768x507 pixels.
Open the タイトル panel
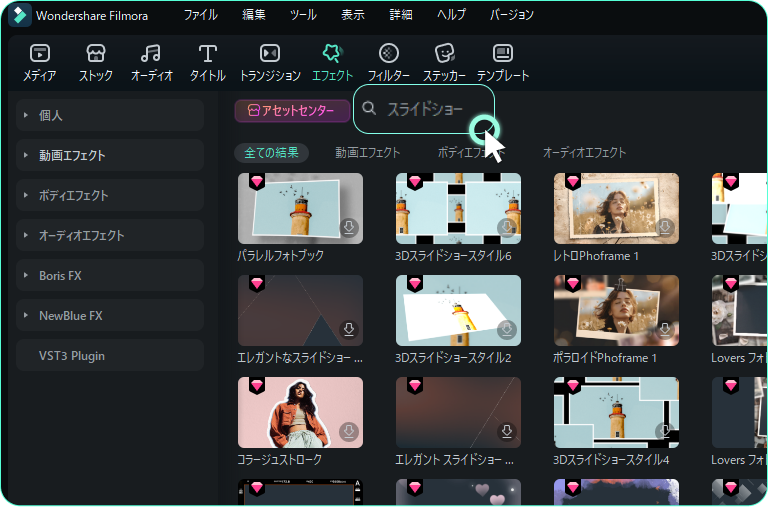click(208, 63)
